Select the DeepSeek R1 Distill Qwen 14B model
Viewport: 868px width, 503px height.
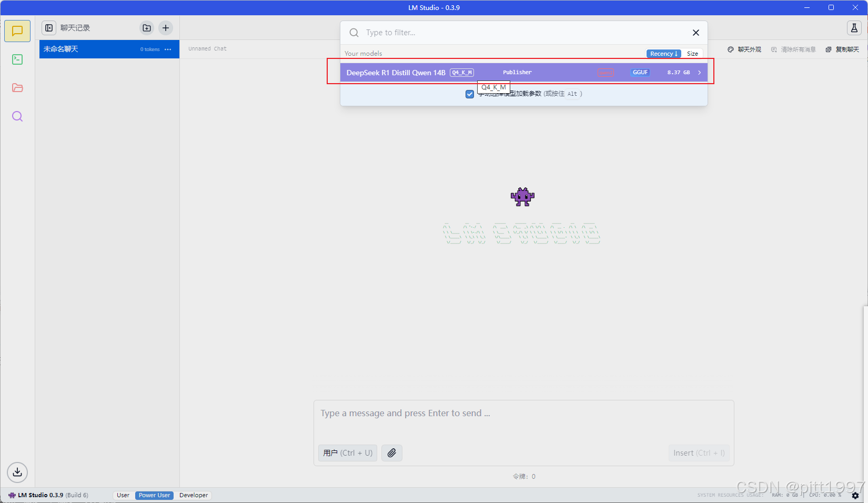click(523, 73)
